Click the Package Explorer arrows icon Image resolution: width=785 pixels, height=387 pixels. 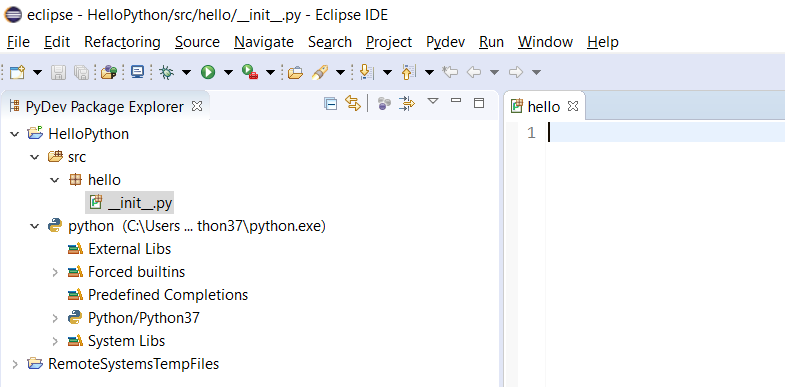(407, 104)
